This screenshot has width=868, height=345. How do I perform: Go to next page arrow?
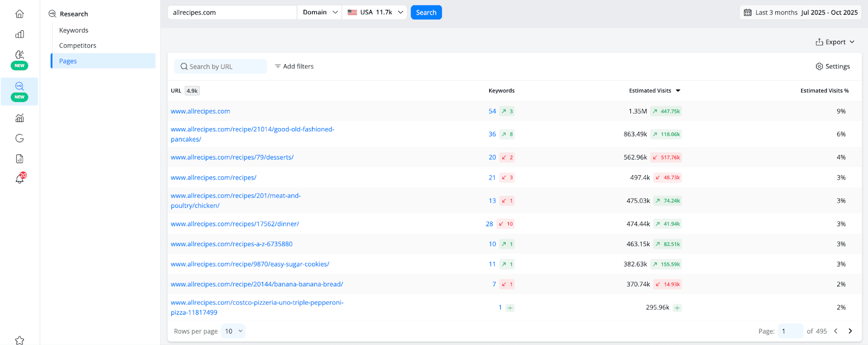[x=850, y=331]
